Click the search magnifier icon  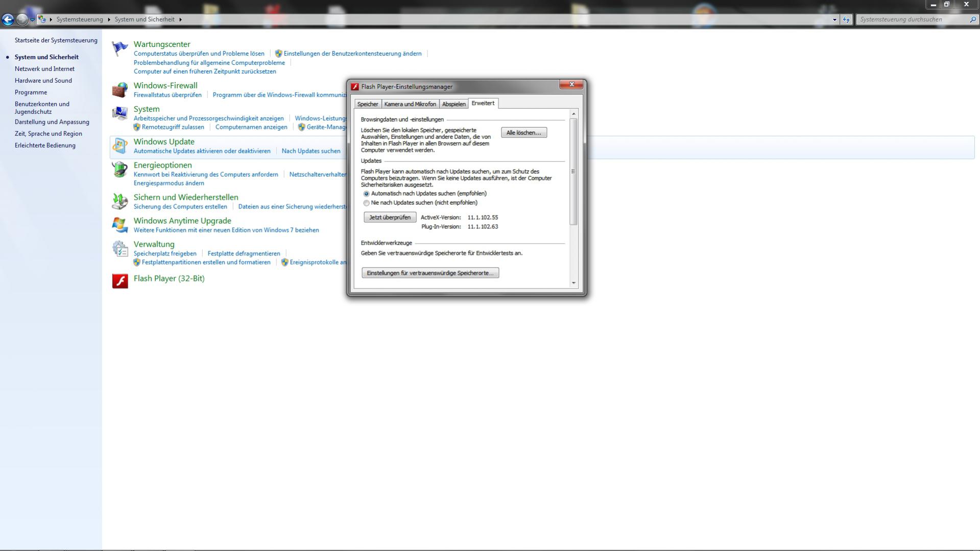point(972,19)
